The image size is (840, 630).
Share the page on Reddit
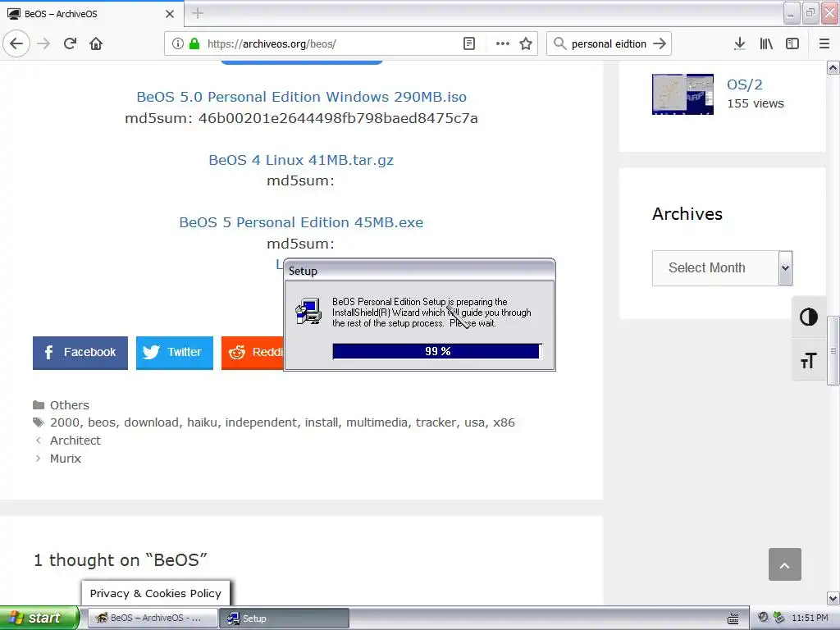[x=253, y=353]
